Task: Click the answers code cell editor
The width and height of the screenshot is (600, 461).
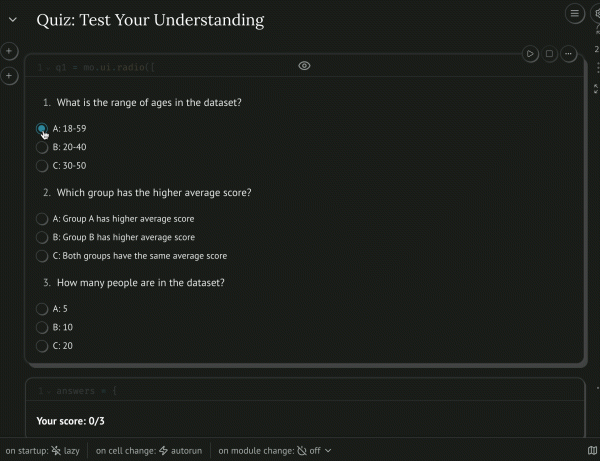Action: 300,390
